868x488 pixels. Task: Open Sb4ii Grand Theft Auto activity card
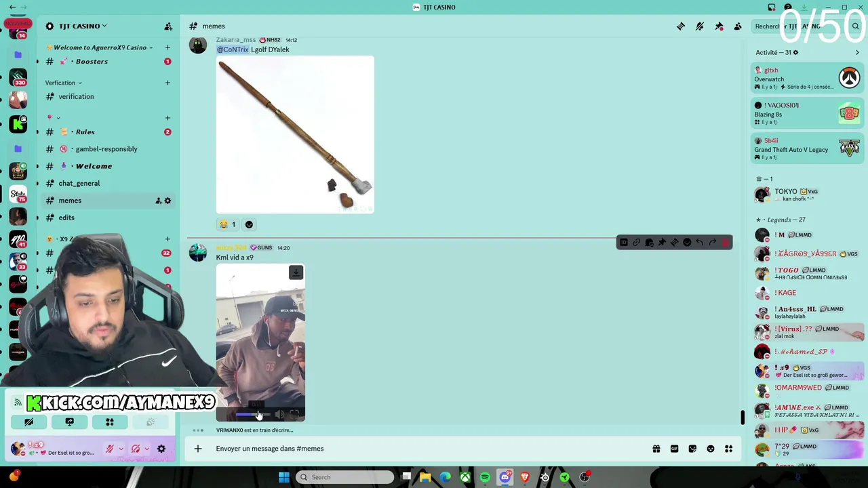coord(807,149)
